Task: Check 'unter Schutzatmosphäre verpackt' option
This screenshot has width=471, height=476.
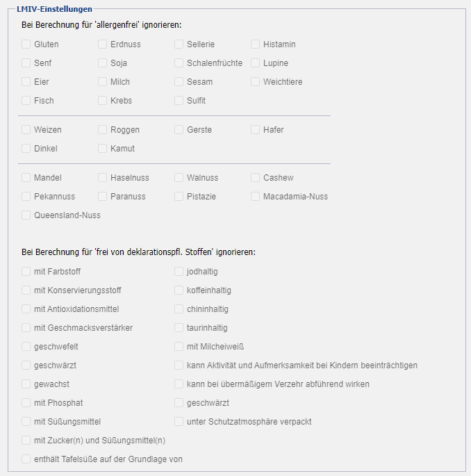Action: [x=179, y=422]
